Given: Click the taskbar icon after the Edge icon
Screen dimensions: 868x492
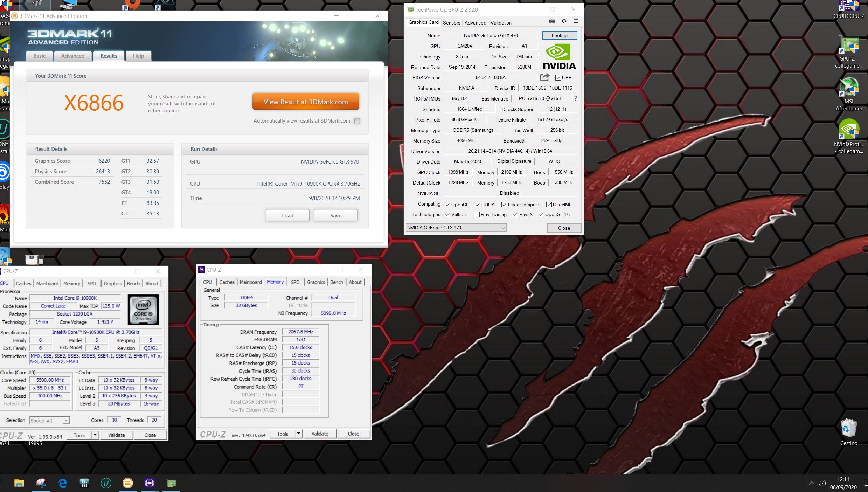Looking at the screenshot, I should [x=84, y=483].
